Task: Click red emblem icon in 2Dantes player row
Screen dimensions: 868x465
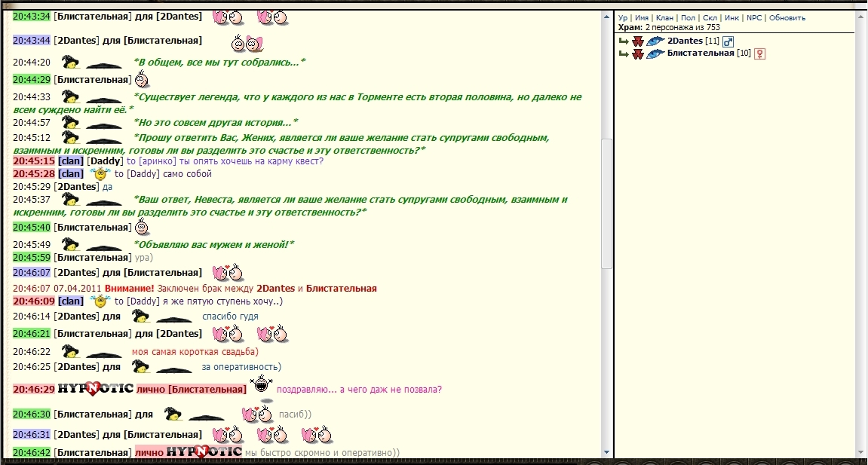Action: tap(638, 41)
